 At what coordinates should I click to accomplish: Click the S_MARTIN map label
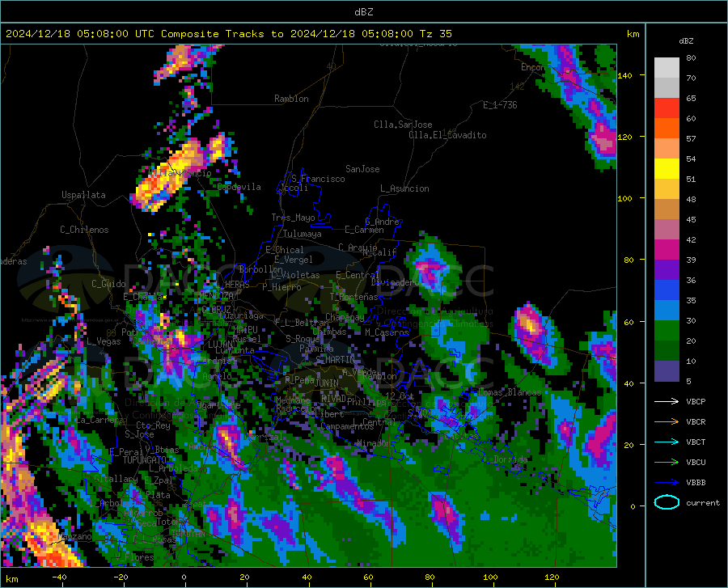pyautogui.click(x=335, y=360)
